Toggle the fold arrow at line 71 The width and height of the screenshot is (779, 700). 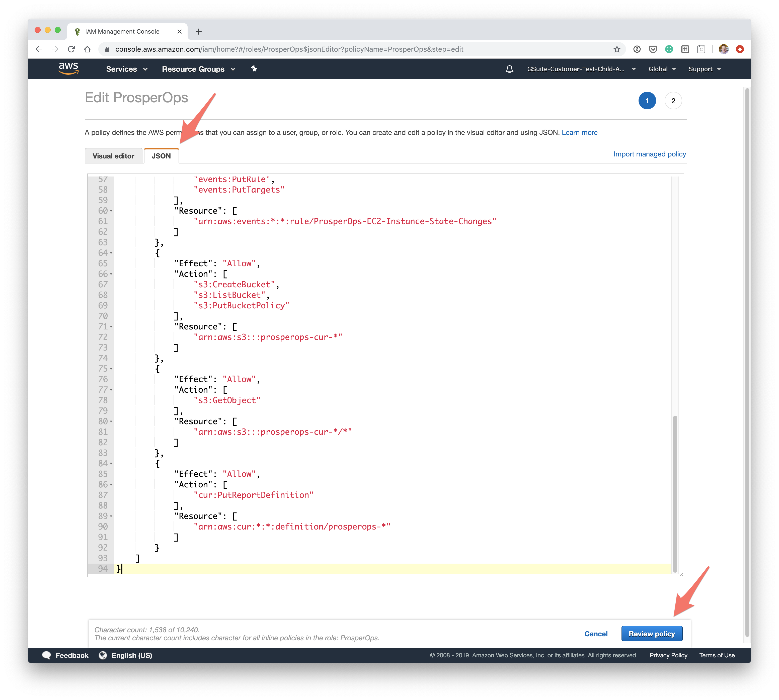coord(111,326)
